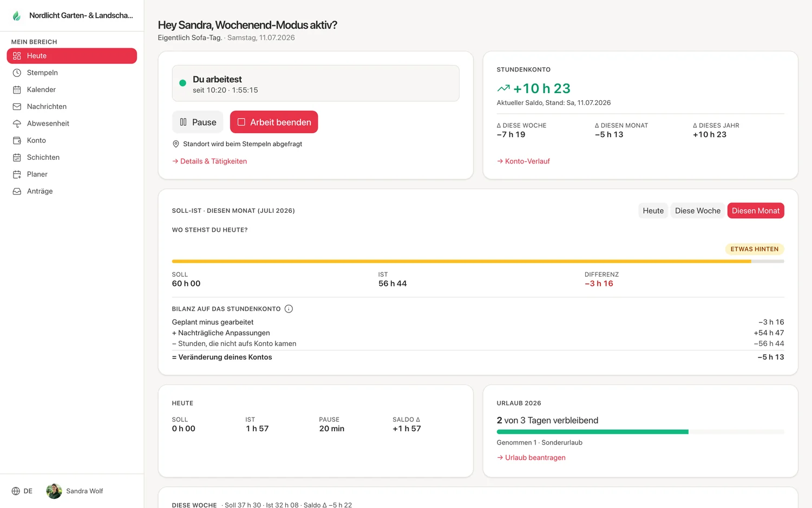Click Diese Woche value −7 h 19
The height and width of the screenshot is (508, 812).
(511, 135)
